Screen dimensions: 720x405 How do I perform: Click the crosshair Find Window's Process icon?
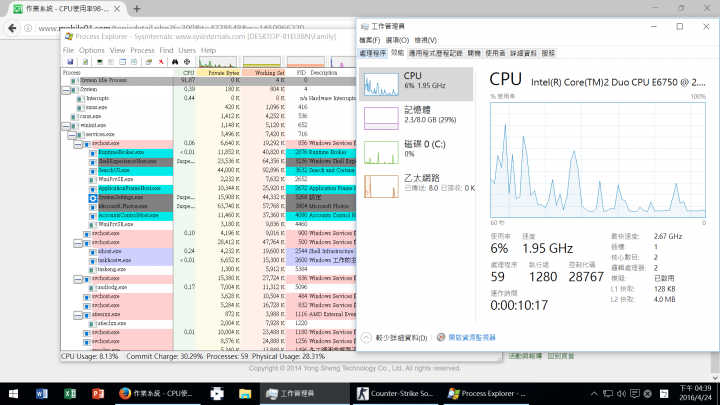pyautogui.click(x=187, y=62)
